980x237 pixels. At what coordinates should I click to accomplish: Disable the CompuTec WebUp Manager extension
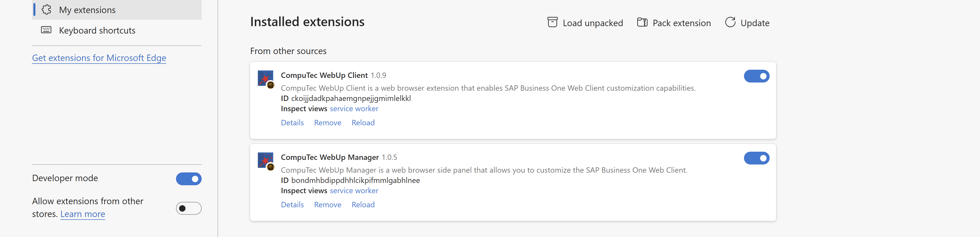(756, 158)
